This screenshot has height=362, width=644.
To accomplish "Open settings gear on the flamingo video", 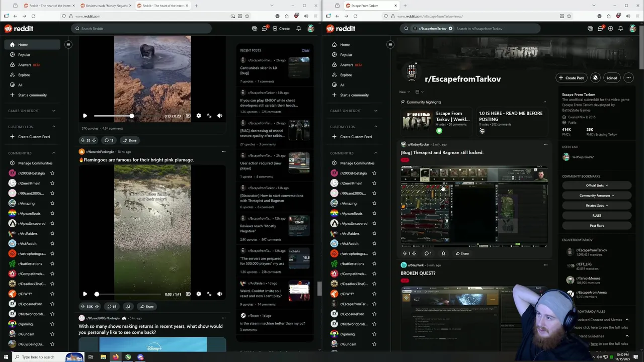I will tap(199, 294).
